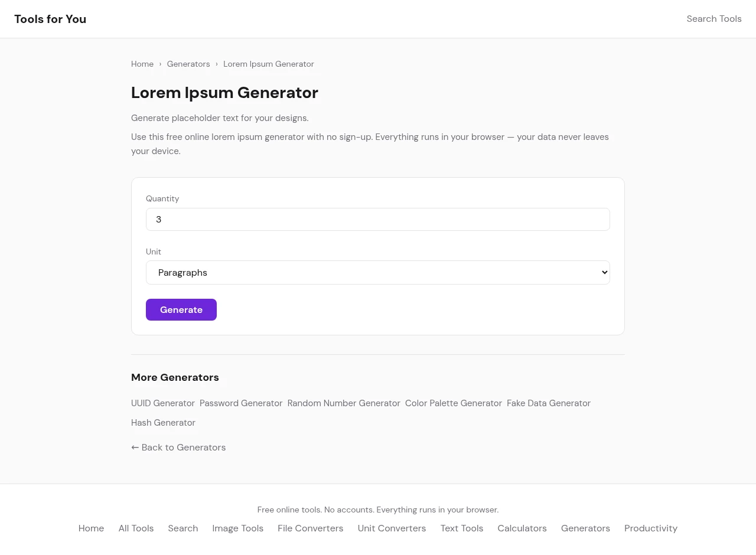Open the Hash Generator link
This screenshot has height=555, width=756.
coord(163,423)
